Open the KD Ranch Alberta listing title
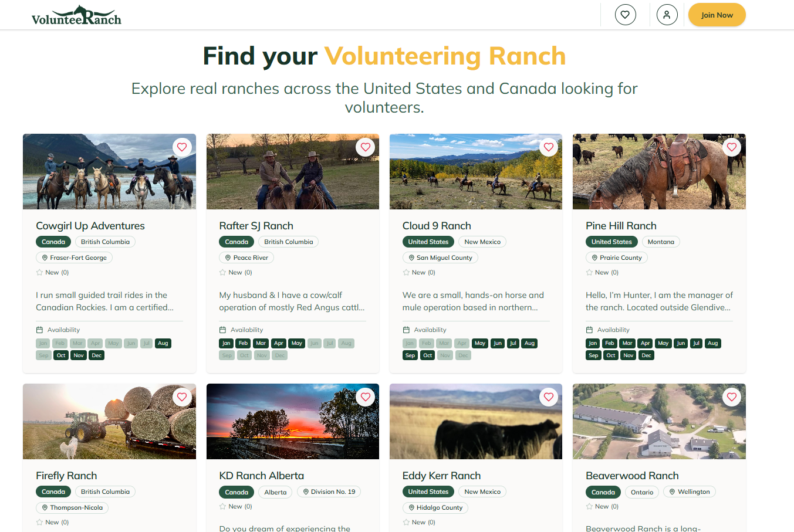The image size is (794, 532). 261,476
